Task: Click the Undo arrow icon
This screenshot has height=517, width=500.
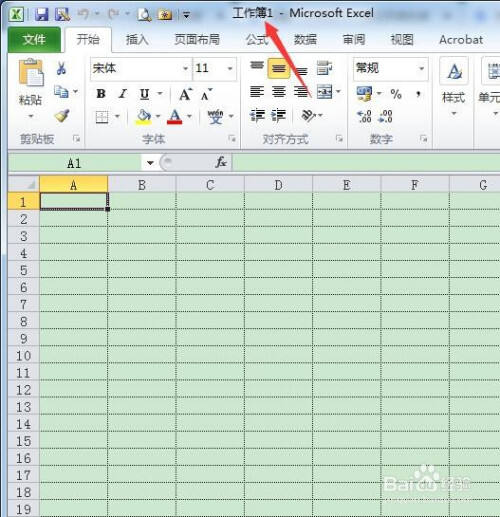Action: [x=83, y=14]
